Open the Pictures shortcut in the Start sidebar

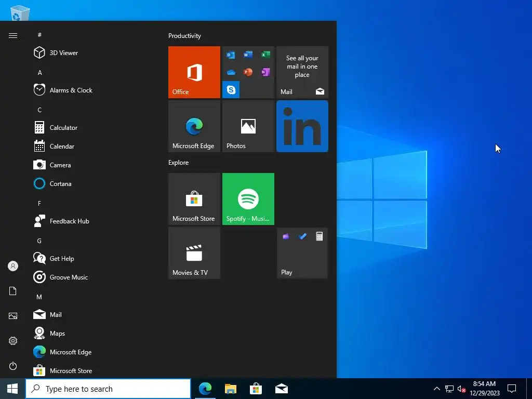(x=13, y=316)
